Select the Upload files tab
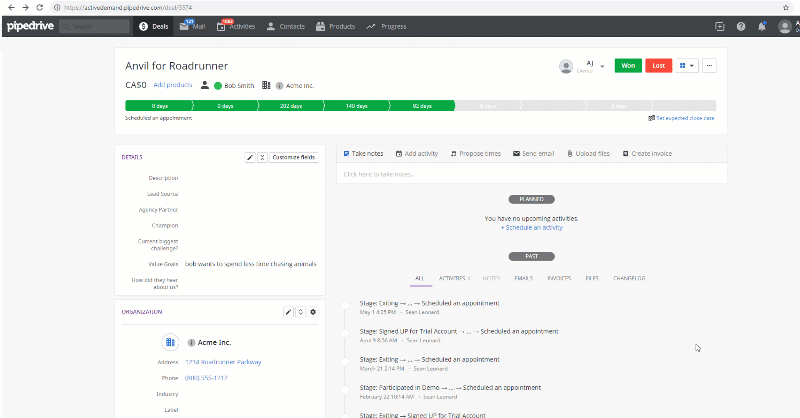Image resolution: width=800 pixels, height=418 pixels. click(588, 153)
